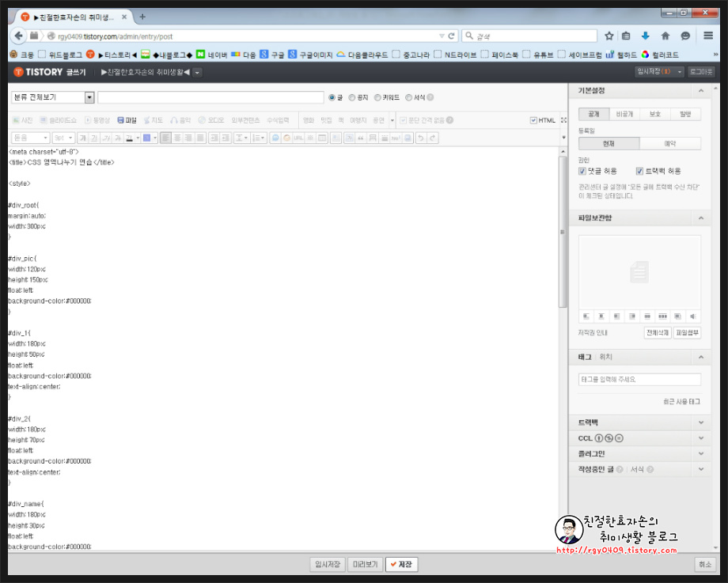This screenshot has width=728, height=583.
Task: Uncheck the HTML mode checkbox
Action: tap(533, 120)
